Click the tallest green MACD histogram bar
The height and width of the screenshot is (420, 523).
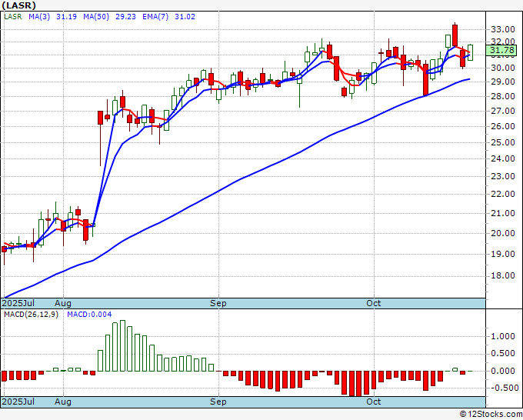click(122, 345)
